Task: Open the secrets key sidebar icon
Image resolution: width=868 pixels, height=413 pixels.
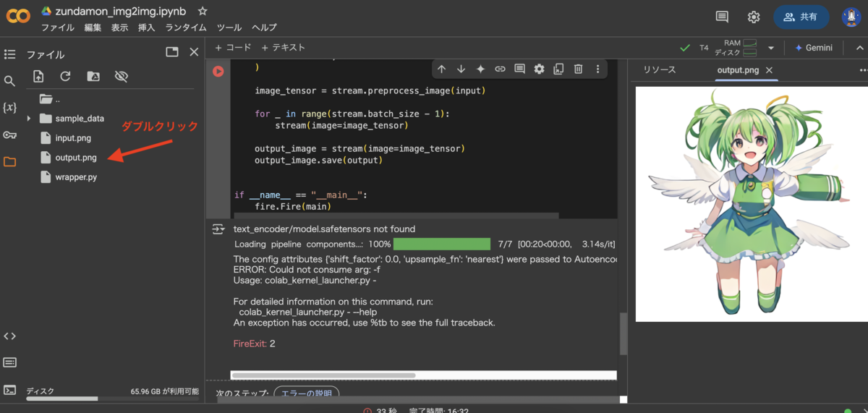Action: pos(9,135)
